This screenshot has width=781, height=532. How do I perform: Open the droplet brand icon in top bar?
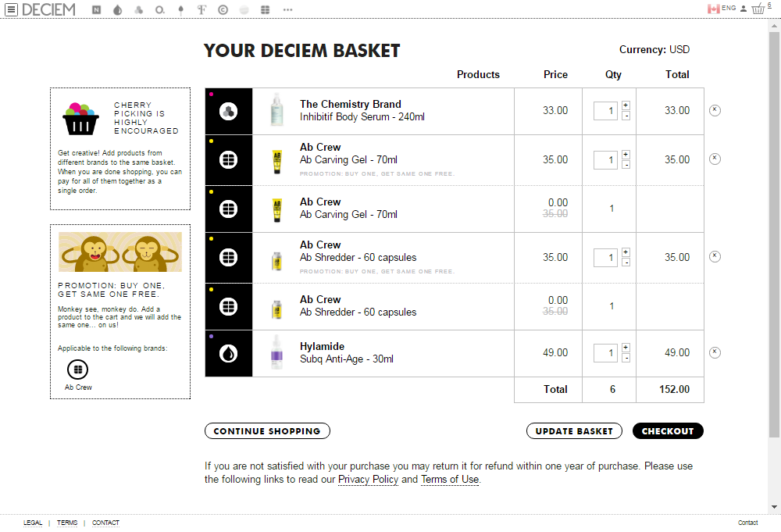pos(118,10)
